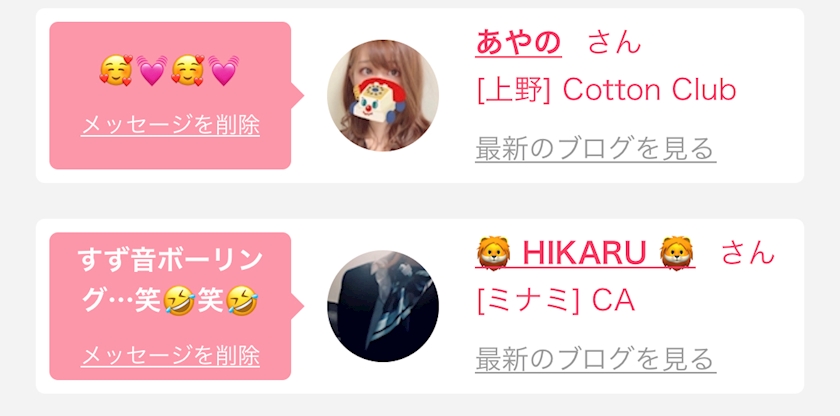Click bubble pointer arrow toward あやの photo
This screenshot has height=416, width=840.
click(x=298, y=96)
